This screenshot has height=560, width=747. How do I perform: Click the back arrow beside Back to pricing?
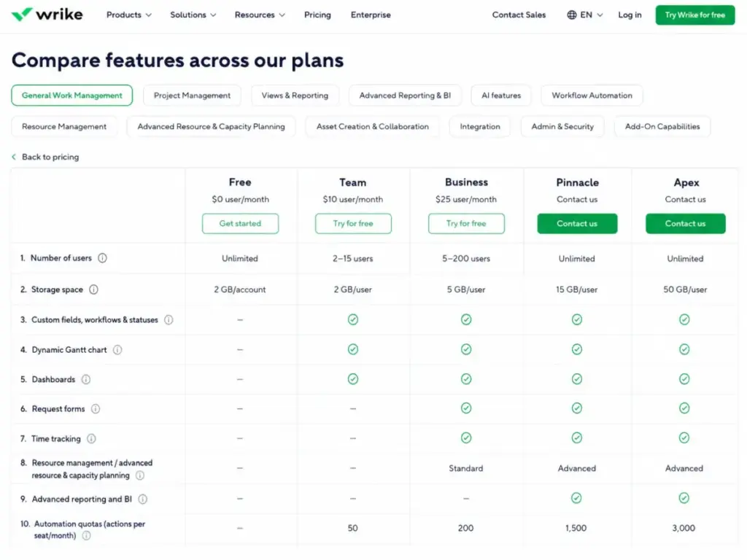pos(14,157)
